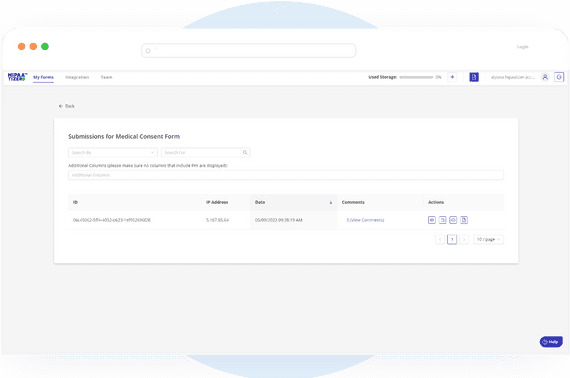Open the blue document icon in header
Image resolution: width=570 pixels, height=378 pixels.
474,77
